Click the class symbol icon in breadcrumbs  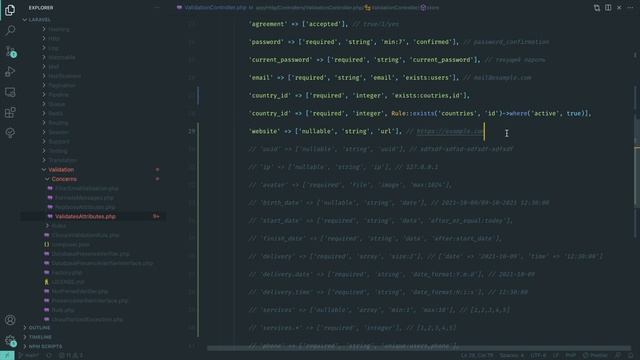coord(368,8)
